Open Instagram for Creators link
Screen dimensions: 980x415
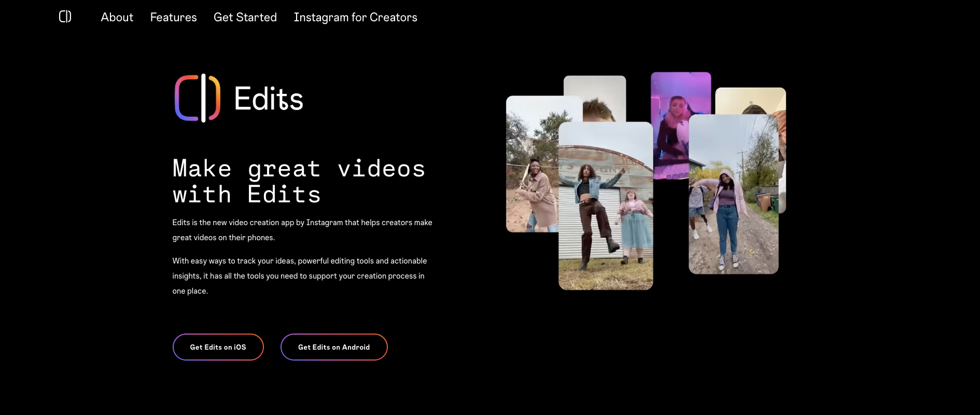click(x=355, y=17)
